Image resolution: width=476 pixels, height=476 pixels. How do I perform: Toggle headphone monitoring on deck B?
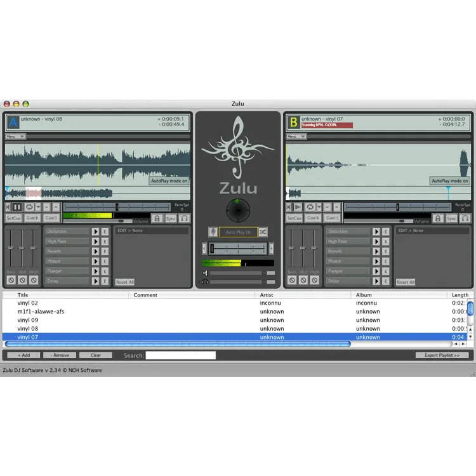pos(465,218)
